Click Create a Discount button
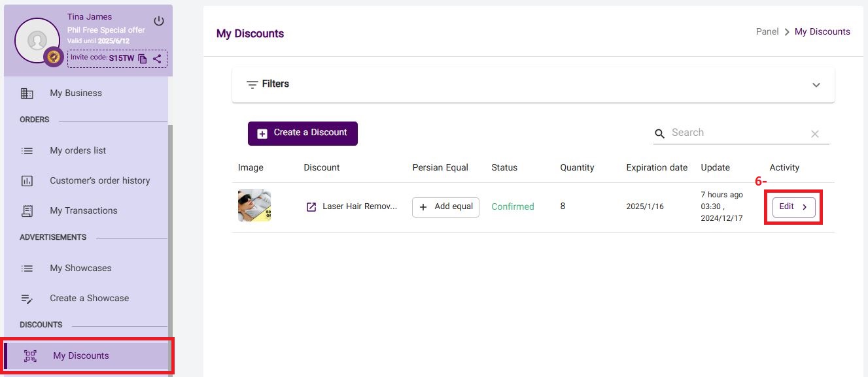The image size is (868, 377). [x=302, y=133]
